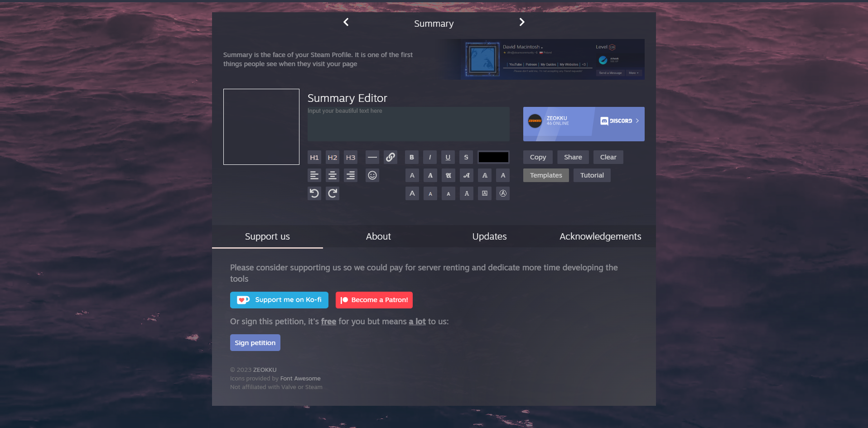Switch to the Updates tab
This screenshot has height=428, width=868.
pos(489,236)
